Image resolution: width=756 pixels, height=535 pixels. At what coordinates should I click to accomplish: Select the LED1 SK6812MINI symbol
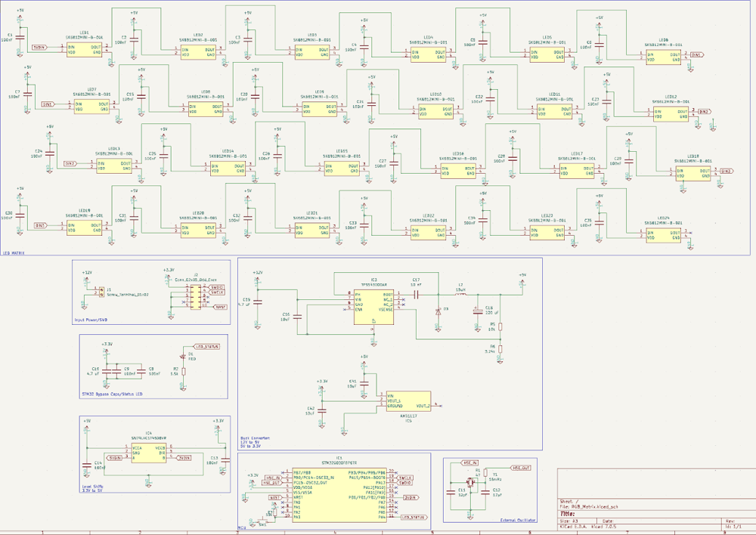point(85,50)
